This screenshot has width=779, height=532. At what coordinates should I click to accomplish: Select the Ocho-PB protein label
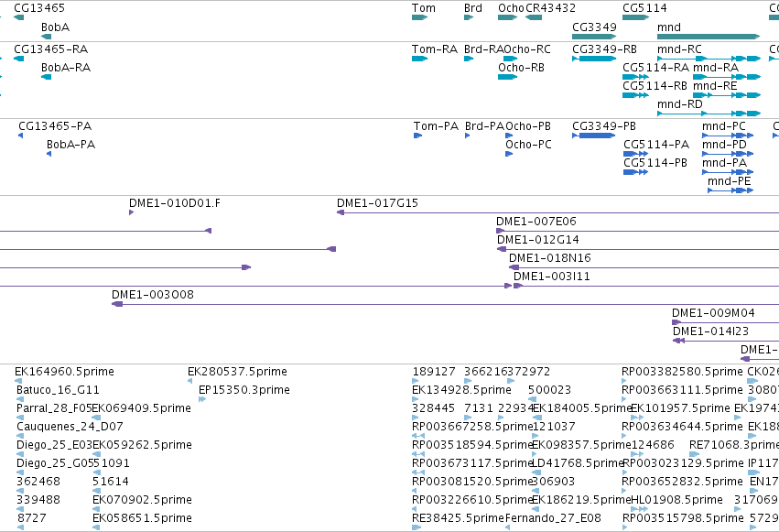coord(528,126)
